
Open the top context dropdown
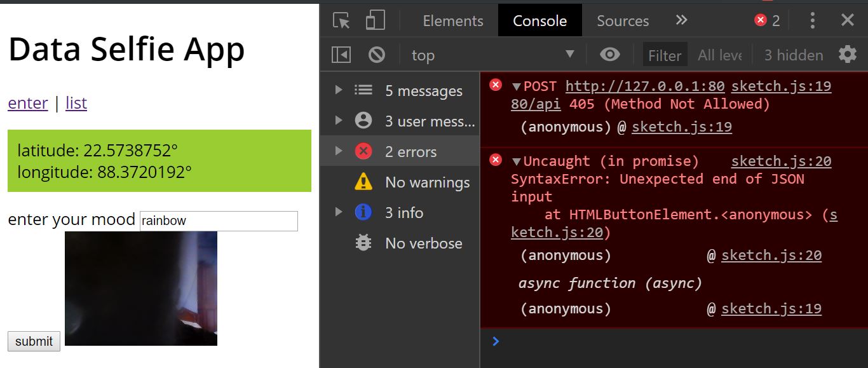pyautogui.click(x=492, y=55)
